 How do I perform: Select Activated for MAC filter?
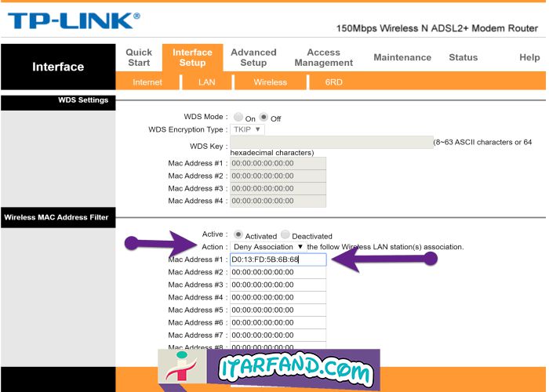238,234
